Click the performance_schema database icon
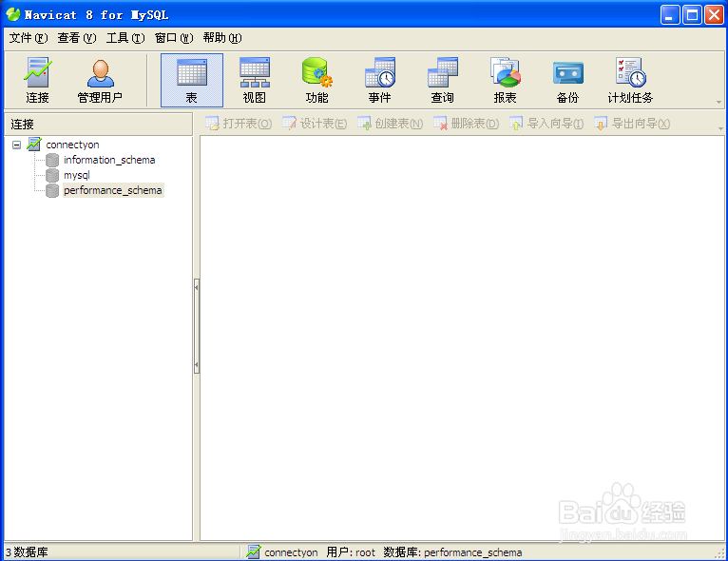The width and height of the screenshot is (728, 561). [52, 191]
